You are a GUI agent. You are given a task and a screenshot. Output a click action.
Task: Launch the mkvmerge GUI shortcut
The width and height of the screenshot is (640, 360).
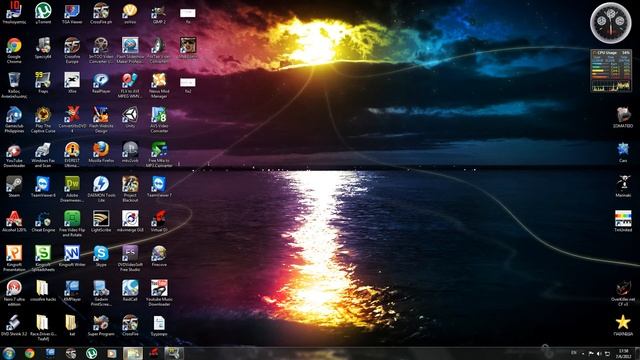pyautogui.click(x=130, y=221)
